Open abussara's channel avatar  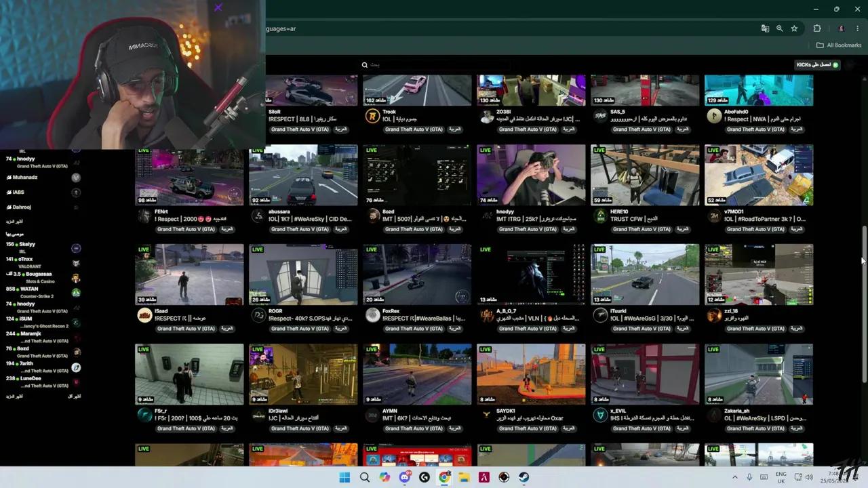pos(258,216)
